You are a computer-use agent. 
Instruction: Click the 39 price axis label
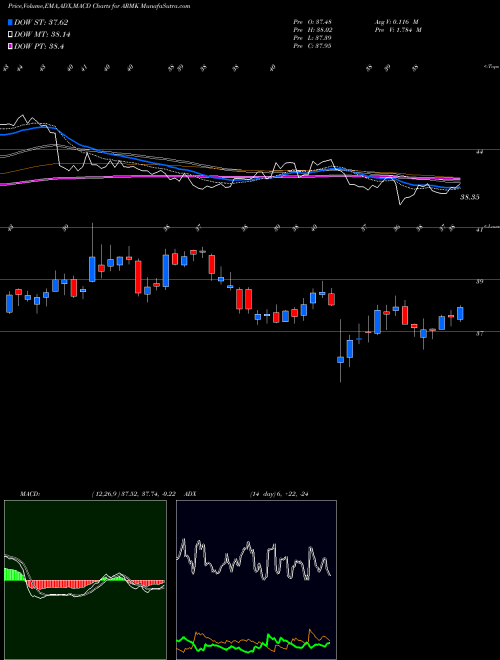pyautogui.click(x=479, y=282)
